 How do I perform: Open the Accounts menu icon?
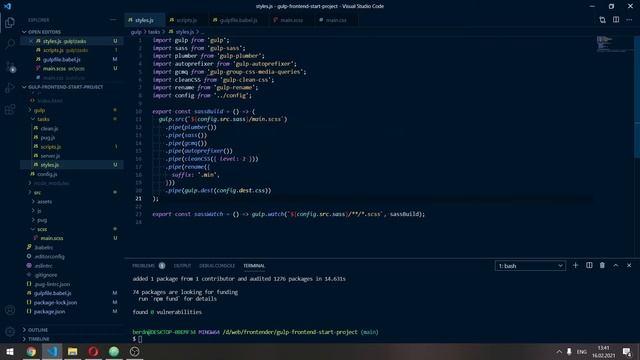click(x=10, y=310)
